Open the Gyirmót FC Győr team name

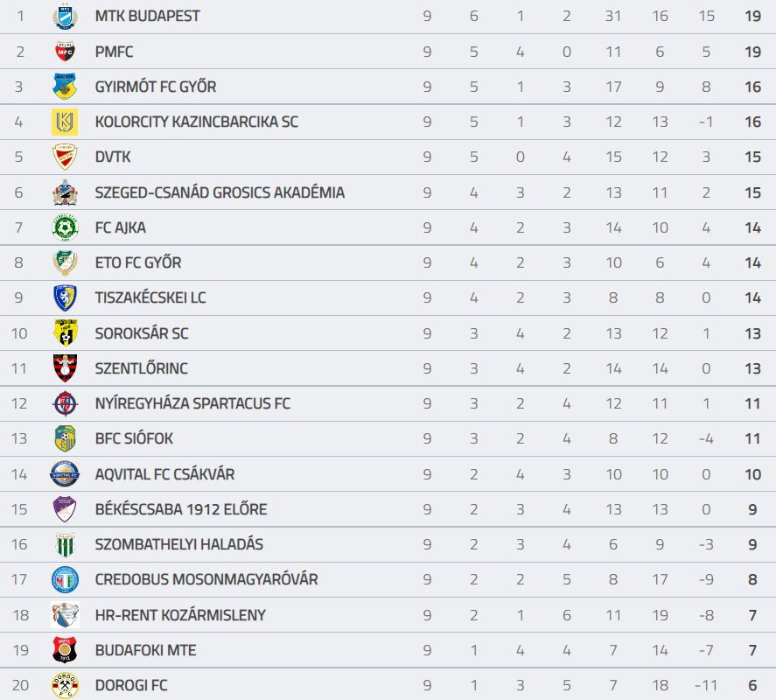[x=156, y=87]
